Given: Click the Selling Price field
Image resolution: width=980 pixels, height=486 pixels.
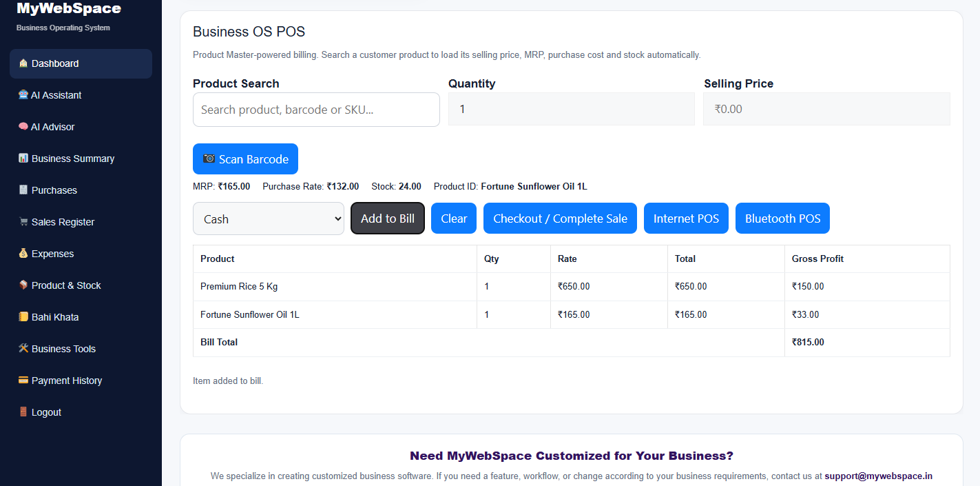Looking at the screenshot, I should pyautogui.click(x=826, y=109).
